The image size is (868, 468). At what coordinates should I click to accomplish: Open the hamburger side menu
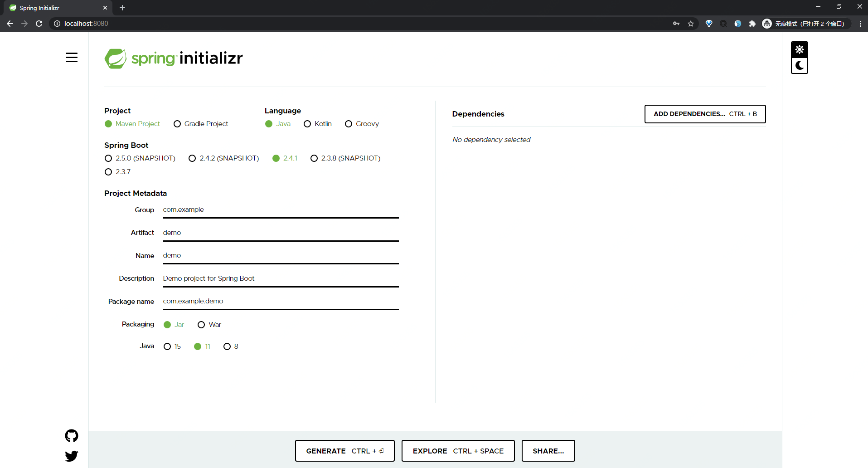click(72, 58)
